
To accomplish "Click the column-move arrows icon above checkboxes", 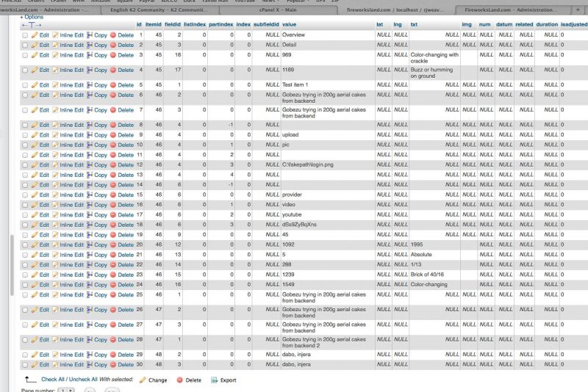I will click(x=32, y=25).
